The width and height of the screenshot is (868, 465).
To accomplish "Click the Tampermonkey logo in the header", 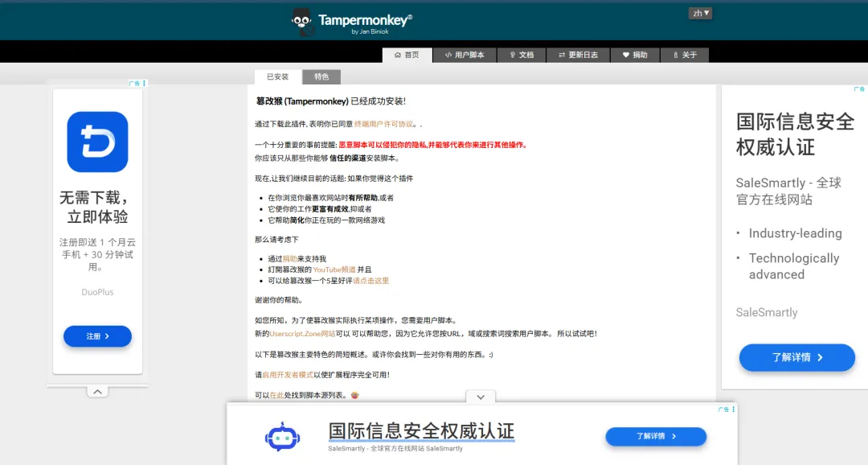I will (351, 23).
